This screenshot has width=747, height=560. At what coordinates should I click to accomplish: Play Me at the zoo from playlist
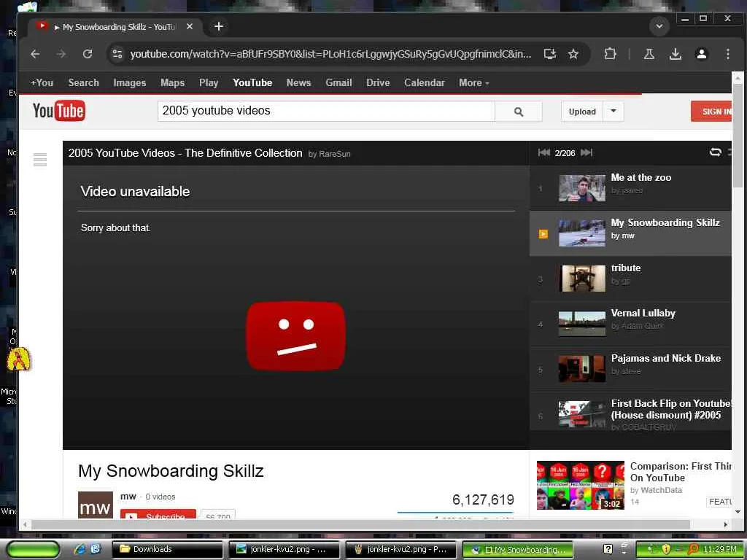pos(631,188)
